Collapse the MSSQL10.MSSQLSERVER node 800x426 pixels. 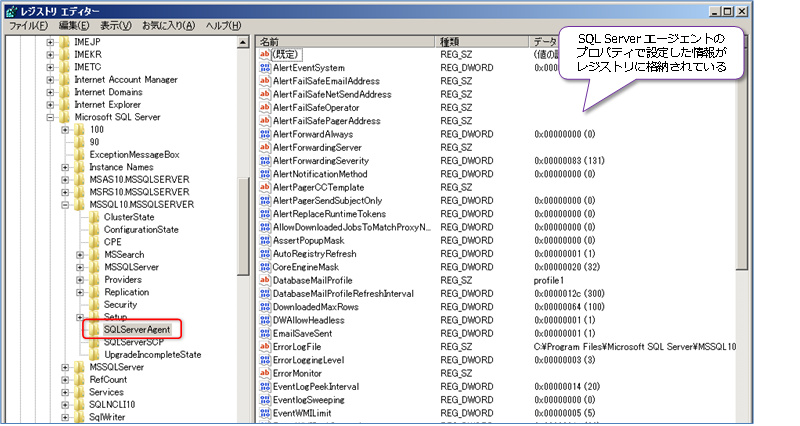[65, 205]
